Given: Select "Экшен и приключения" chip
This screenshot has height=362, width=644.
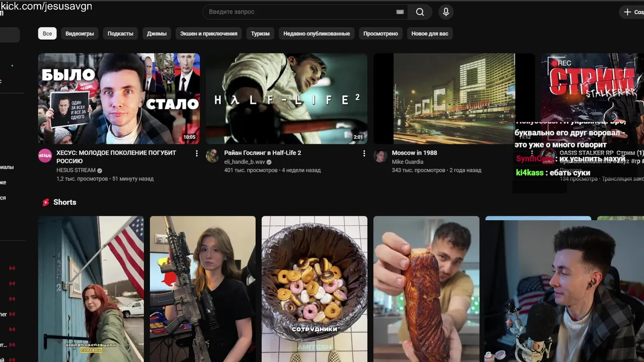Looking at the screenshot, I should (208, 34).
